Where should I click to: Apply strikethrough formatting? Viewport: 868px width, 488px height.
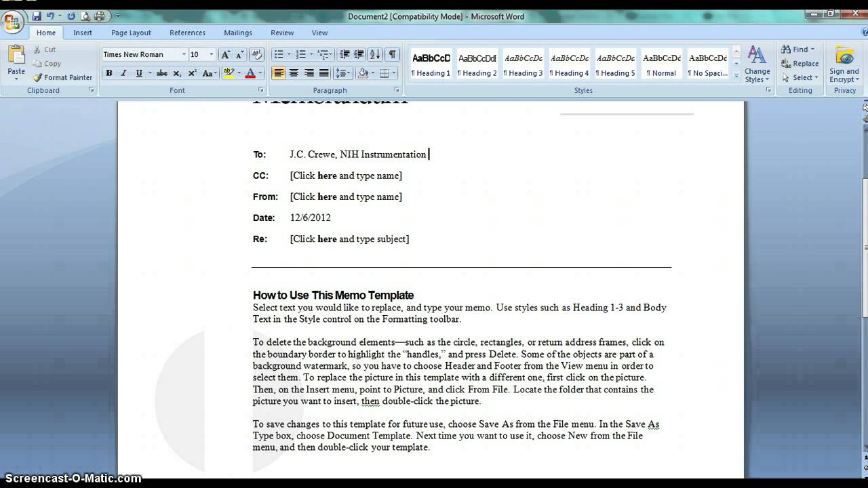161,73
